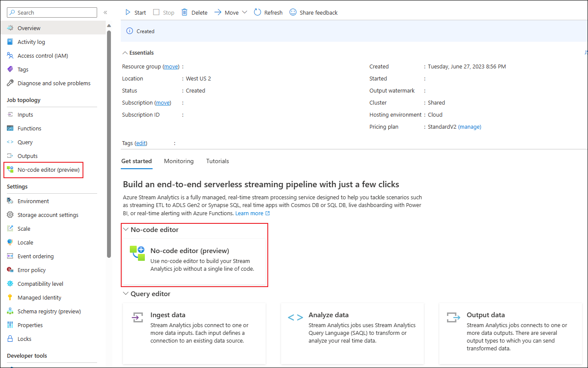Open the Activity log icon
The width and height of the screenshot is (588, 368).
pos(10,42)
